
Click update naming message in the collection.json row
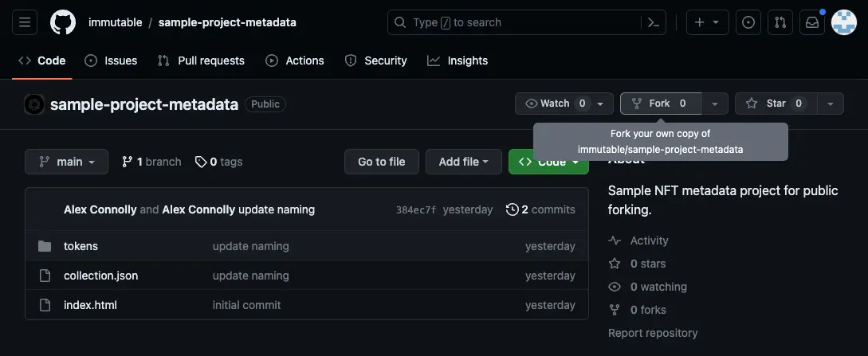[251, 276]
